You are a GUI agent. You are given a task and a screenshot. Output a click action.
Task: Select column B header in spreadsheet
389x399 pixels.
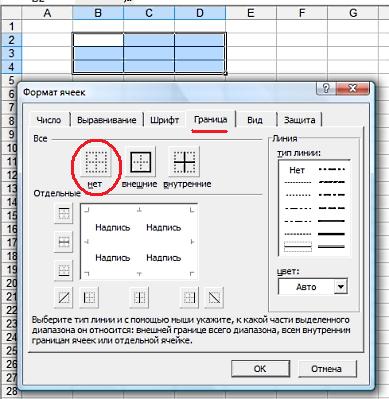98,13
